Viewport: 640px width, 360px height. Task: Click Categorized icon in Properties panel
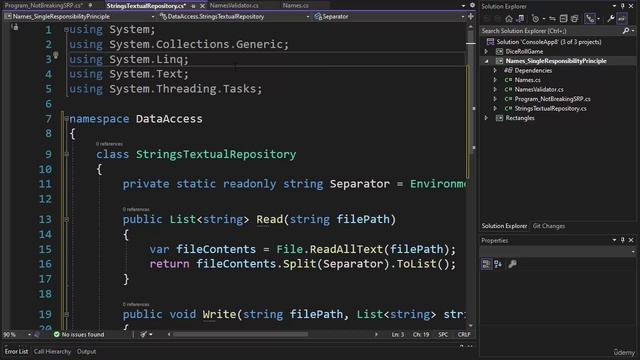(486, 264)
